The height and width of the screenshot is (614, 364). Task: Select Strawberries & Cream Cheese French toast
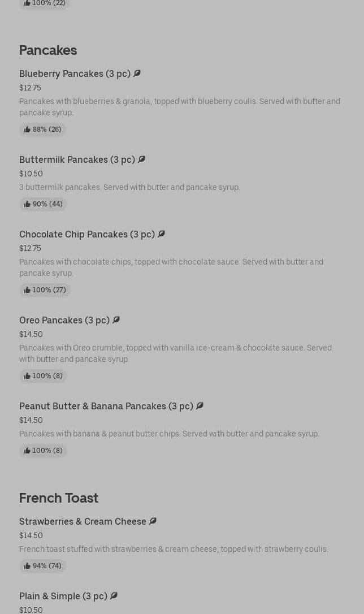click(x=83, y=522)
